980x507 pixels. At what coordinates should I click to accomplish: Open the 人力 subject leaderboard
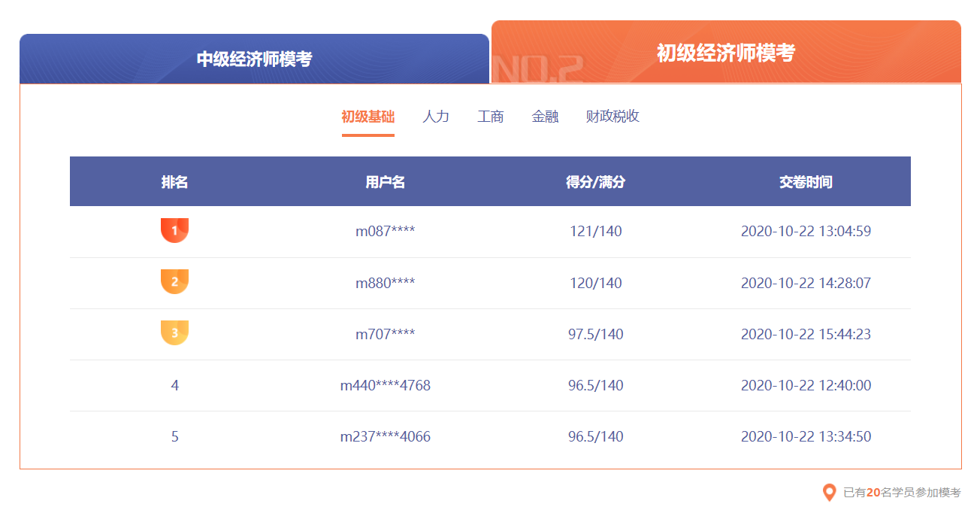(x=437, y=117)
